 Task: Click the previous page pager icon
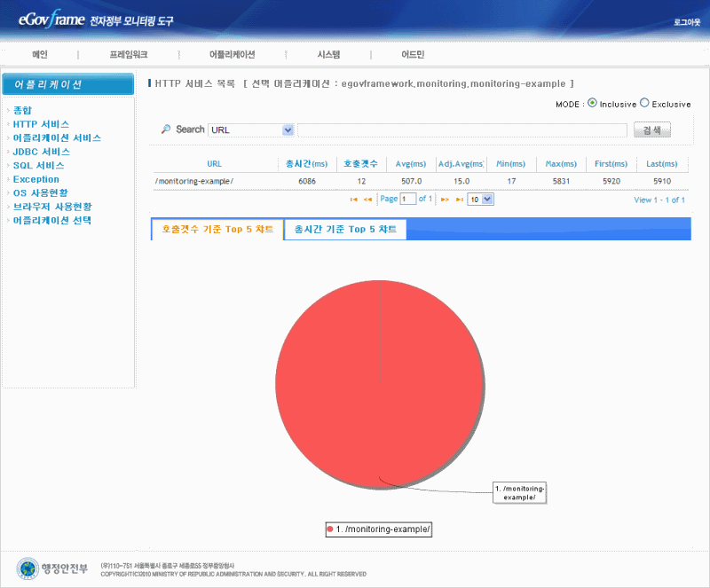pos(367,200)
